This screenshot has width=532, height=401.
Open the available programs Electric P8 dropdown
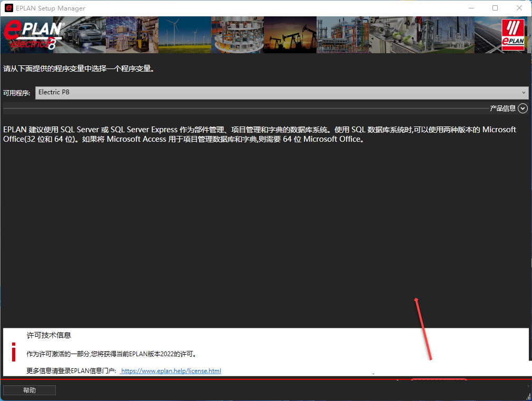pos(282,93)
